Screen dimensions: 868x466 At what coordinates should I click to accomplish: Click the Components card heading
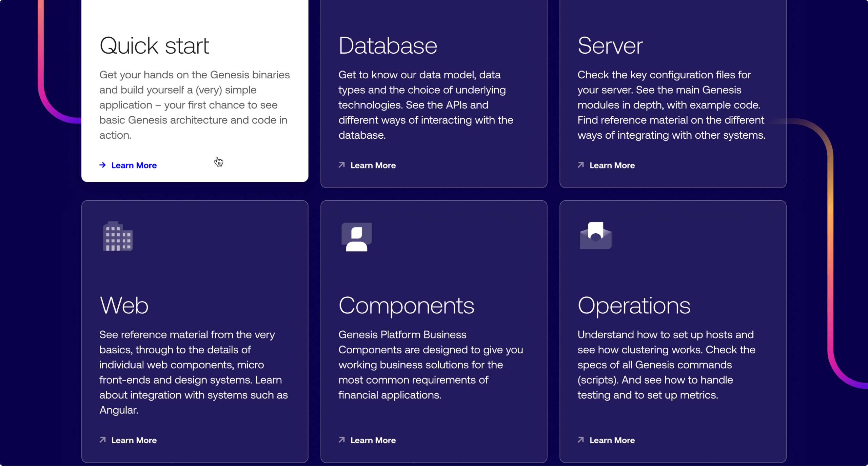point(406,306)
